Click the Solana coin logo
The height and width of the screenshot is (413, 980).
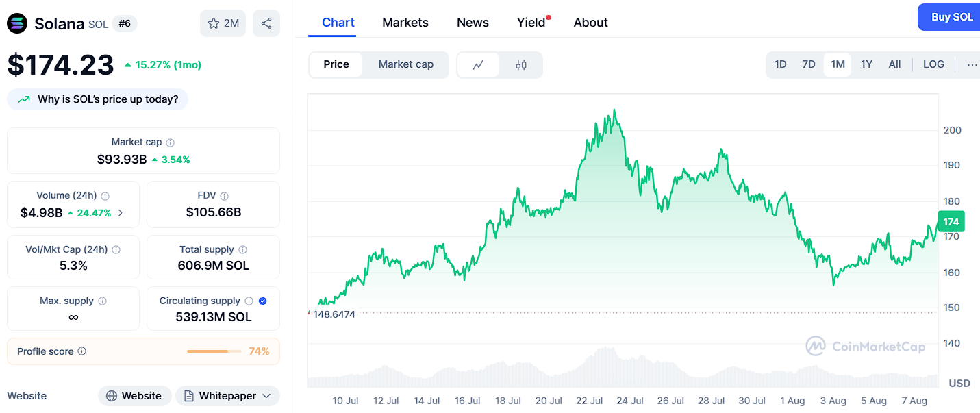16,23
